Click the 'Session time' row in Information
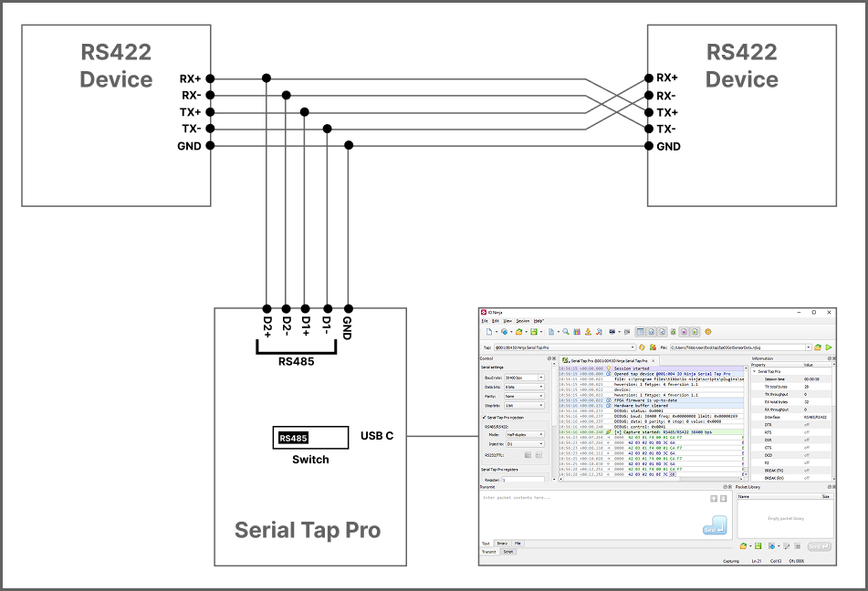This screenshot has height=591, width=868. (x=791, y=379)
